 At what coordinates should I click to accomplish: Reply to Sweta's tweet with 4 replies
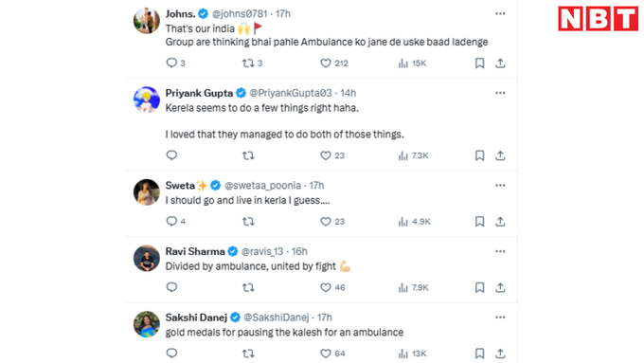176,221
